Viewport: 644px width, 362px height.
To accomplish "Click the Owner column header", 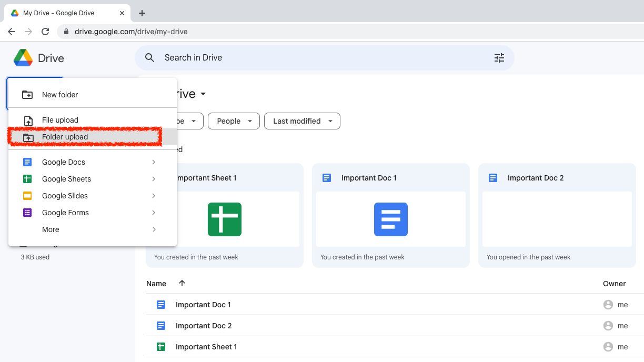I will click(x=615, y=284).
